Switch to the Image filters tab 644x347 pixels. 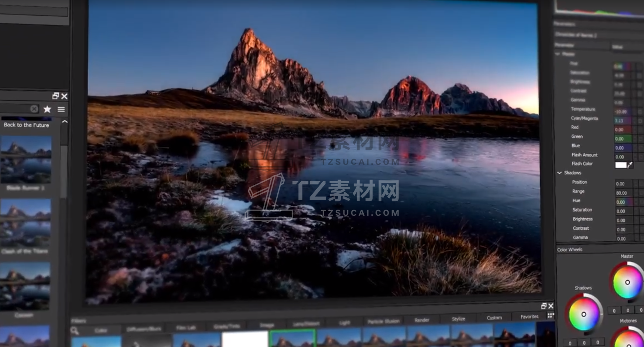pos(267,325)
